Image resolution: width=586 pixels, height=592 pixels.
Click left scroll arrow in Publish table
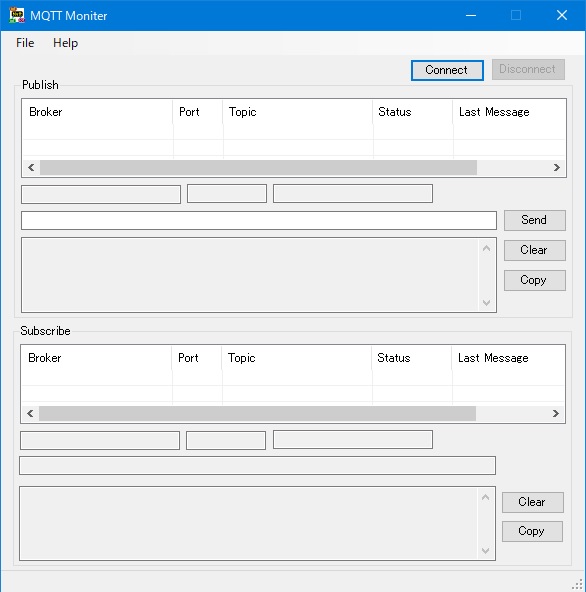(31, 167)
